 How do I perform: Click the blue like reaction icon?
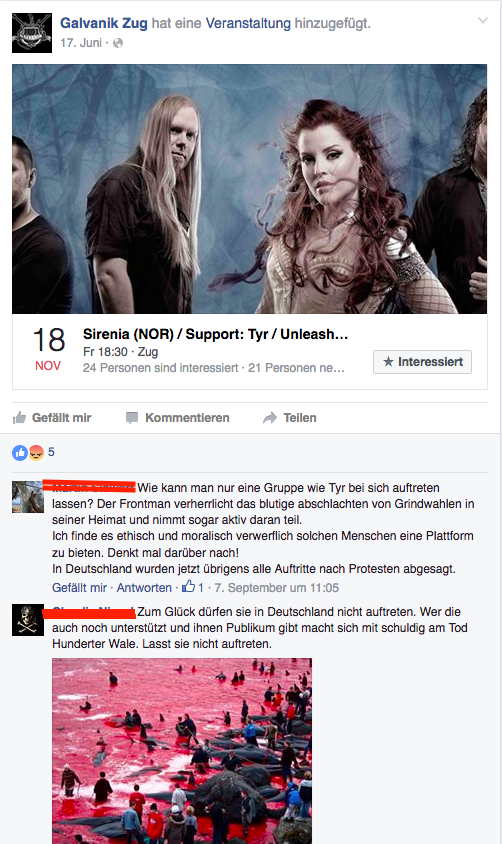pyautogui.click(x=20, y=453)
